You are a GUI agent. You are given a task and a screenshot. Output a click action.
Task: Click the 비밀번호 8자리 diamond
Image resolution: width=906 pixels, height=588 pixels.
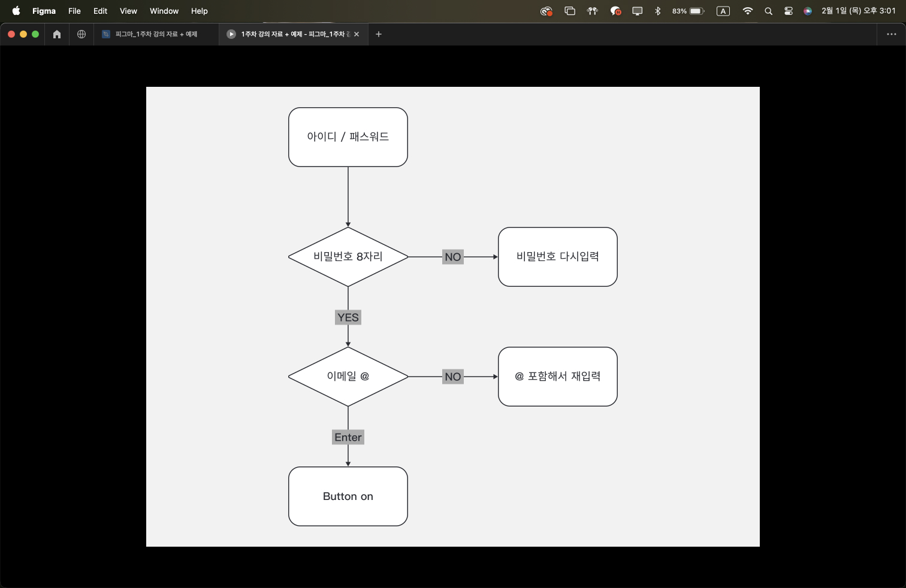coord(348,257)
